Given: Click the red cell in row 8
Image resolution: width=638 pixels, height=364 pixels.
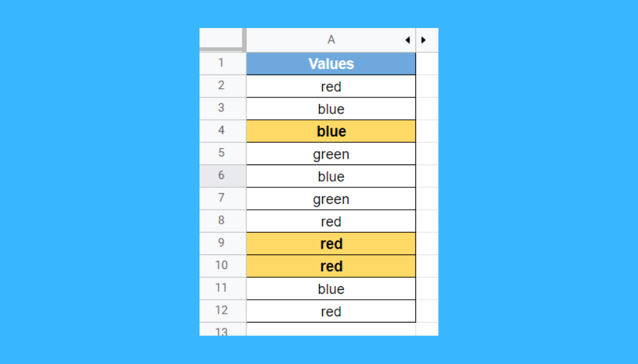Looking at the screenshot, I should (x=330, y=222).
